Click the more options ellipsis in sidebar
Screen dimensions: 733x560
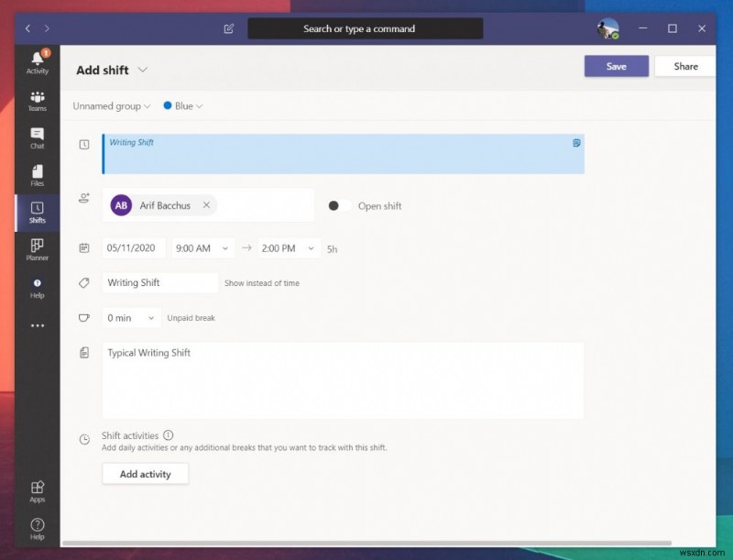(x=37, y=325)
